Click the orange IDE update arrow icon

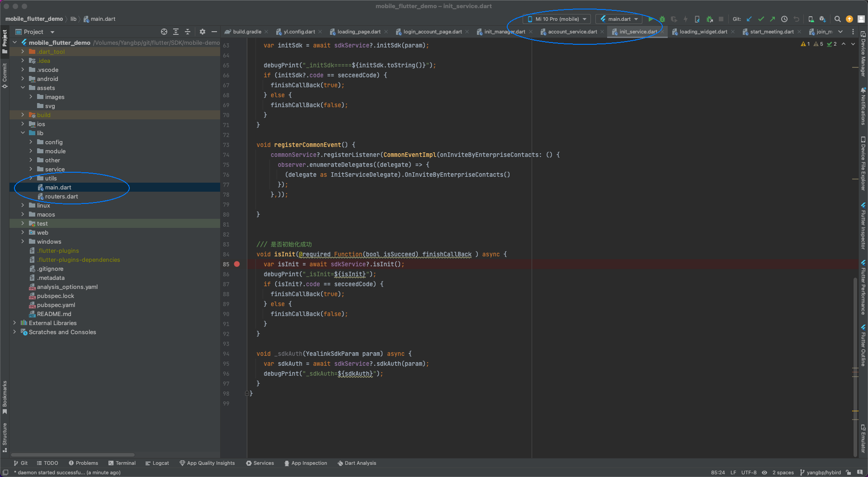[849, 19]
